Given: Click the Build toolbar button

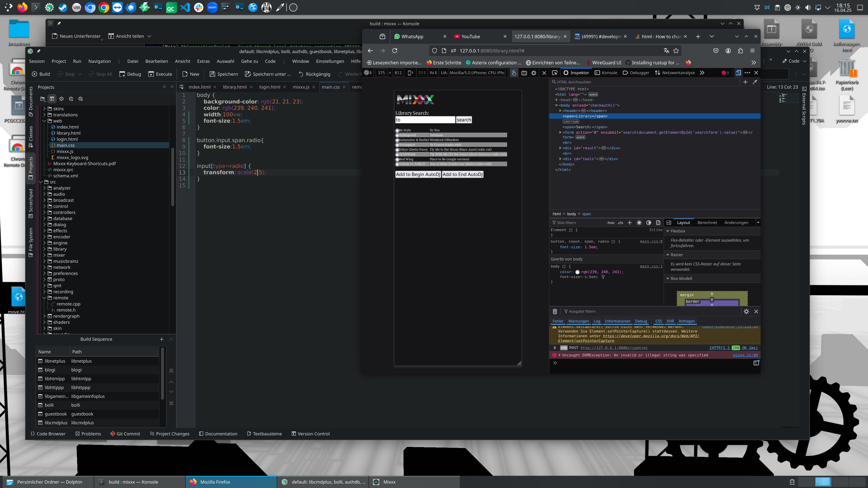Looking at the screenshot, I should pos(41,74).
